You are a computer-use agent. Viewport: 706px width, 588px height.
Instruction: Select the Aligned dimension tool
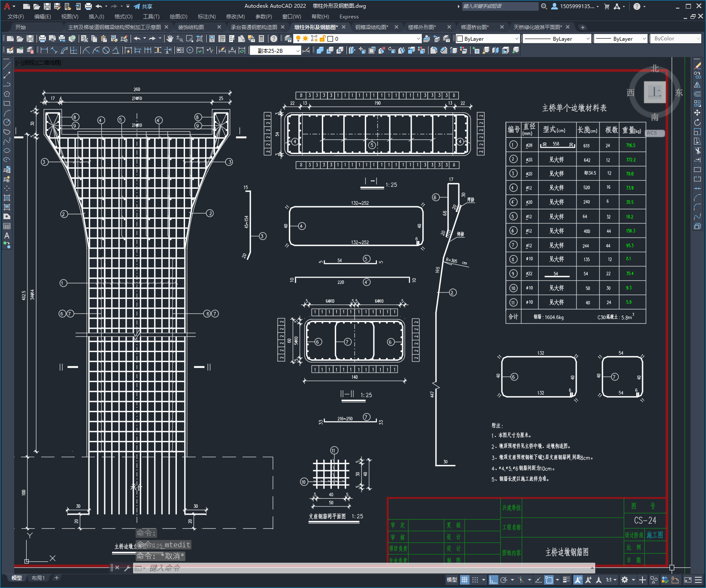[x=54, y=51]
